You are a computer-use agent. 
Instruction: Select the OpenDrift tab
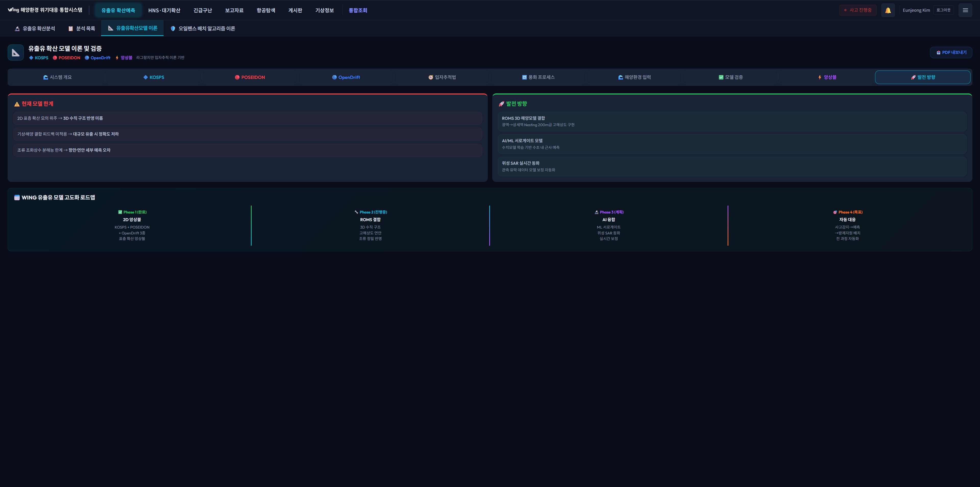click(x=346, y=77)
